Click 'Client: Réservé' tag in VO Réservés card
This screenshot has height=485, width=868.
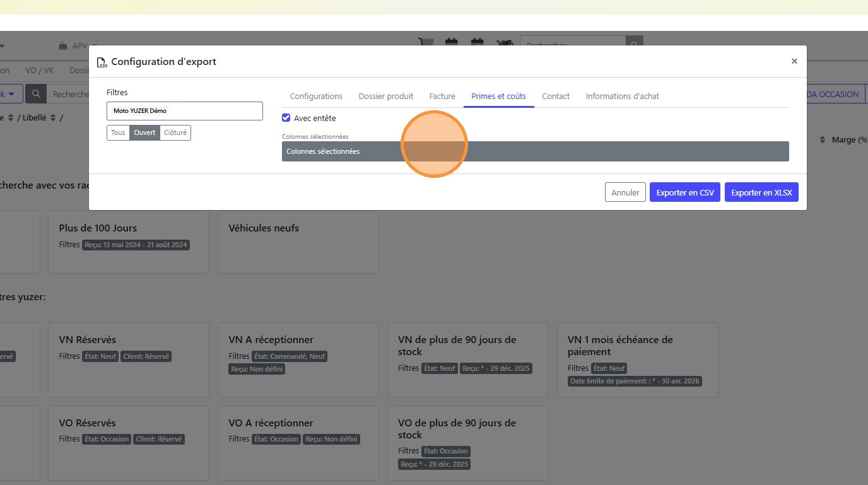click(159, 439)
